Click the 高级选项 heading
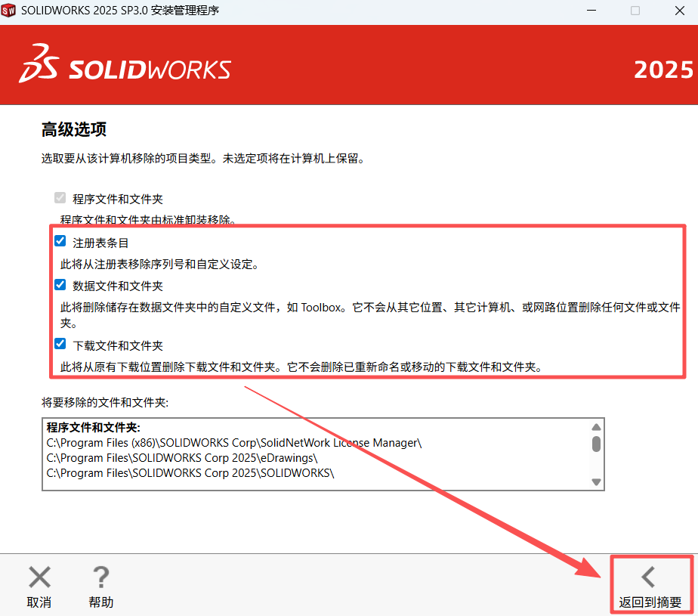This screenshot has width=698, height=616. coord(74,129)
